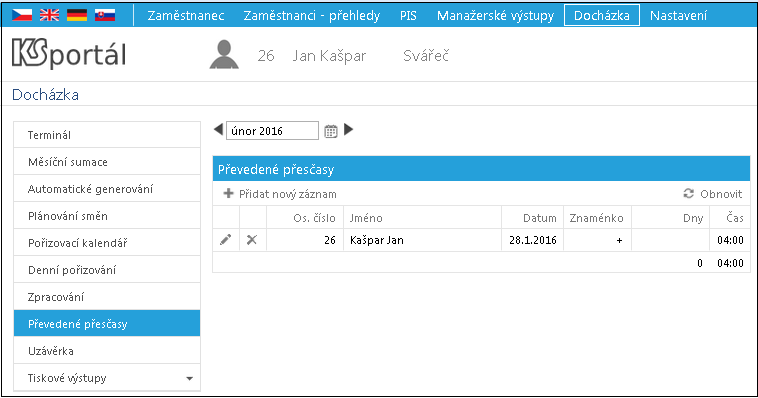This screenshot has width=758, height=398.
Task: Edit the Kašpar Jan record pencil icon
Action: pos(226,239)
